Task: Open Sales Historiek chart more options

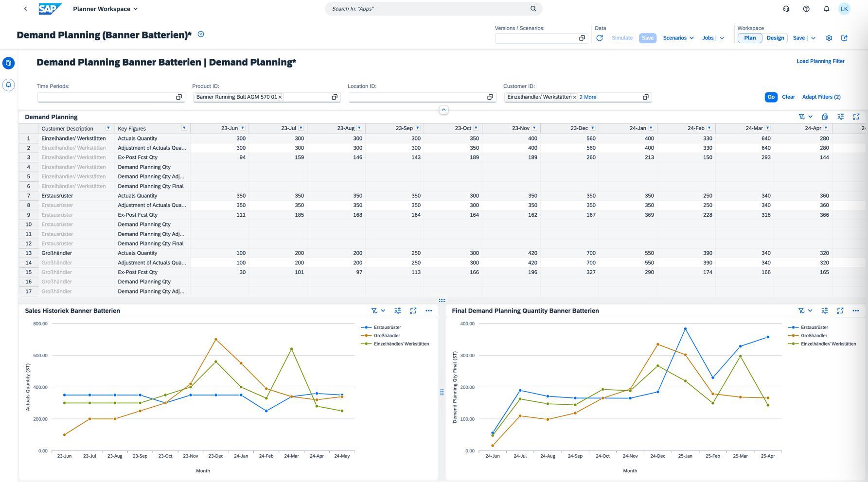Action: point(428,310)
